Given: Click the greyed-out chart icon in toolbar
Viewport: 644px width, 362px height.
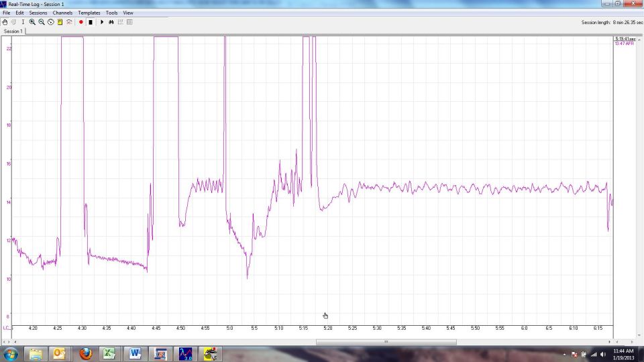Looking at the screenshot, I should click(x=120, y=22).
